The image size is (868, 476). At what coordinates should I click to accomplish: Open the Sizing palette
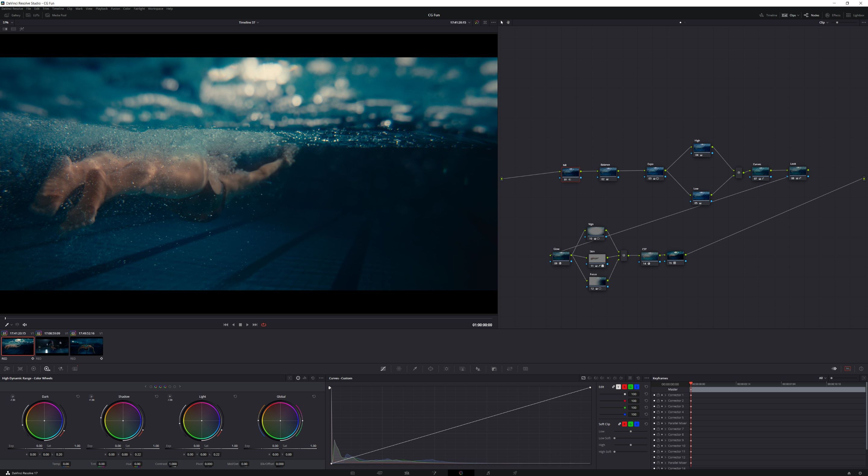[510, 369]
